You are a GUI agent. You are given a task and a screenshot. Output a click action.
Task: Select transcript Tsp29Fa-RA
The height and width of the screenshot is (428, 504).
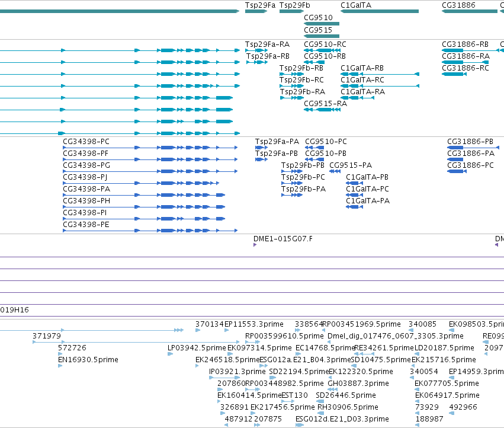click(x=267, y=44)
